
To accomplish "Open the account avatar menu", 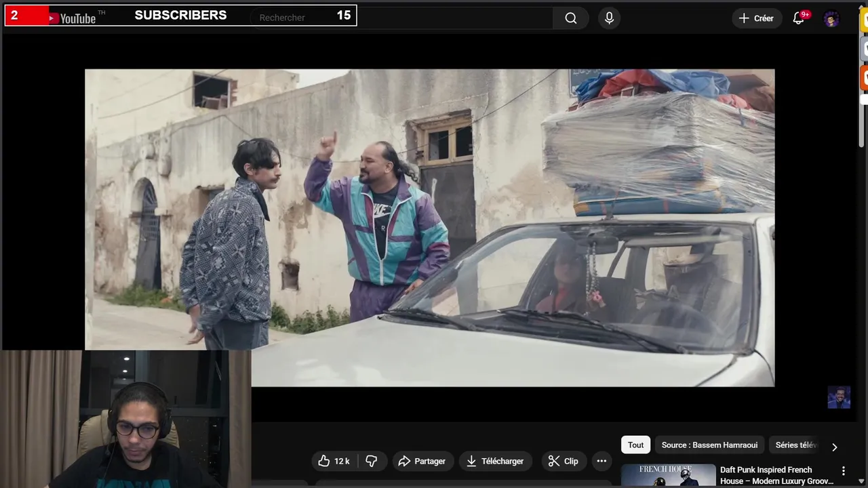I will pyautogui.click(x=831, y=18).
